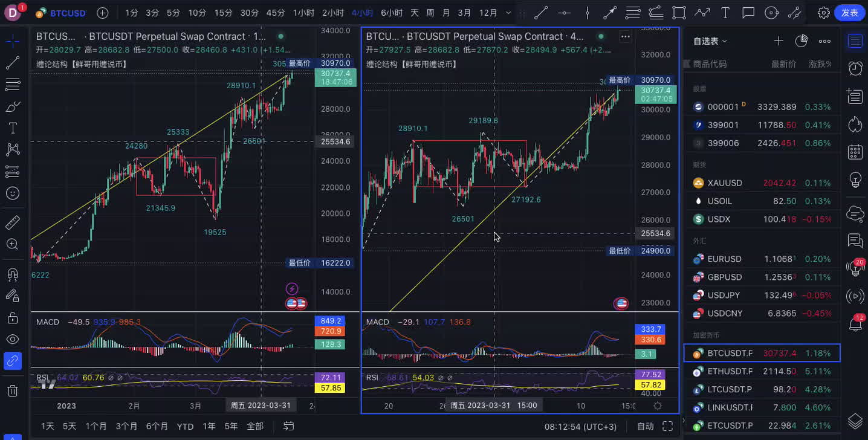
Task: Switch to the 1小时 timeframe
Action: click(x=303, y=13)
